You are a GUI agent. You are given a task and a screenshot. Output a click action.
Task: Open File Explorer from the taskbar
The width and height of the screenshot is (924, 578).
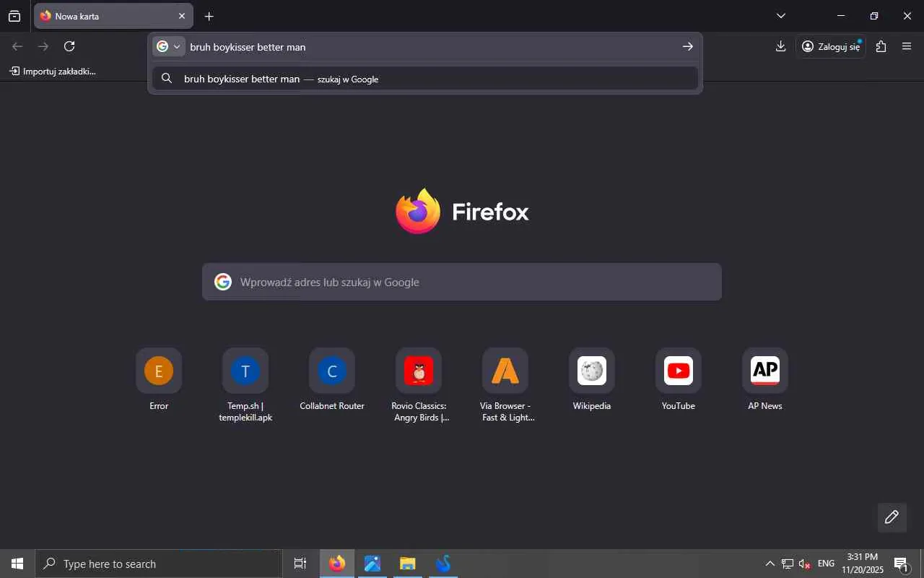pos(408,564)
